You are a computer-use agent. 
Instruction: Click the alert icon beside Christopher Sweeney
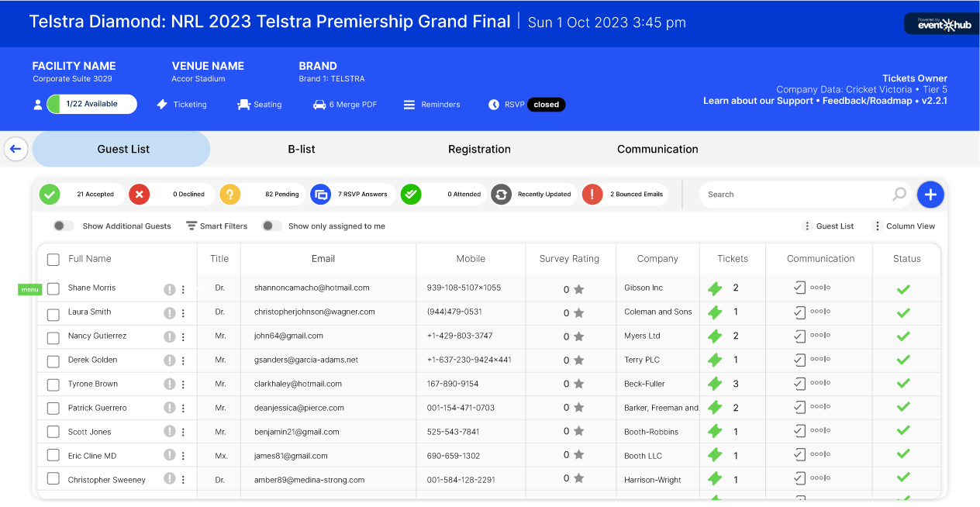point(169,479)
